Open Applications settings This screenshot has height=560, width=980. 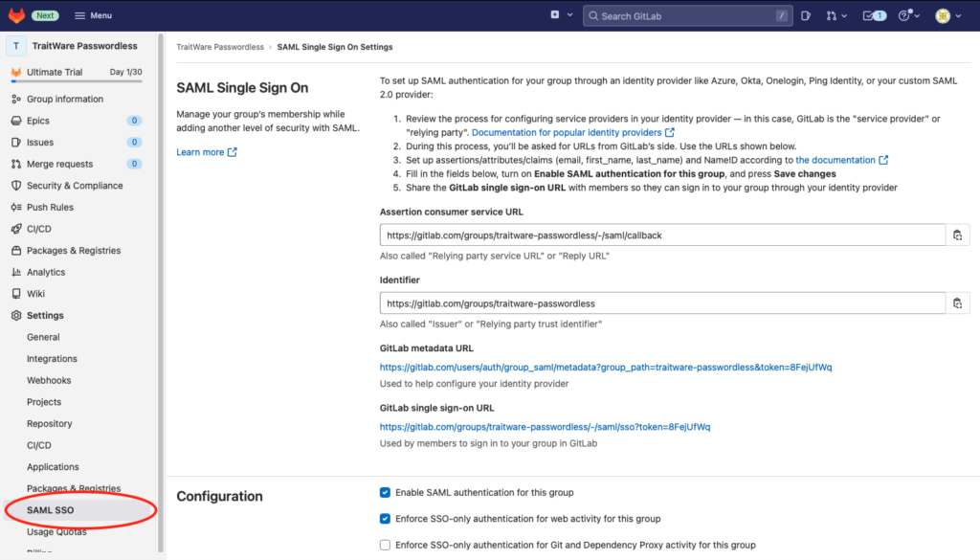pos(53,467)
